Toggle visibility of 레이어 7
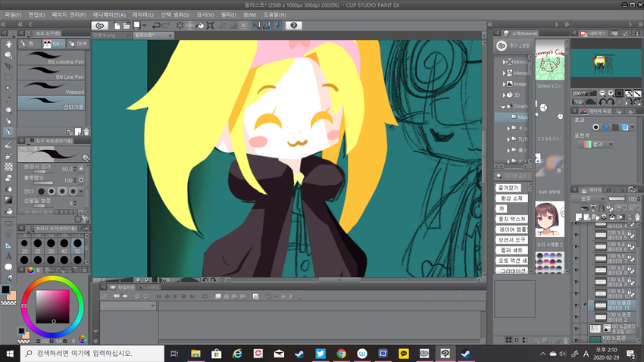The width and height of the screenshot is (644, 362). pos(576,258)
